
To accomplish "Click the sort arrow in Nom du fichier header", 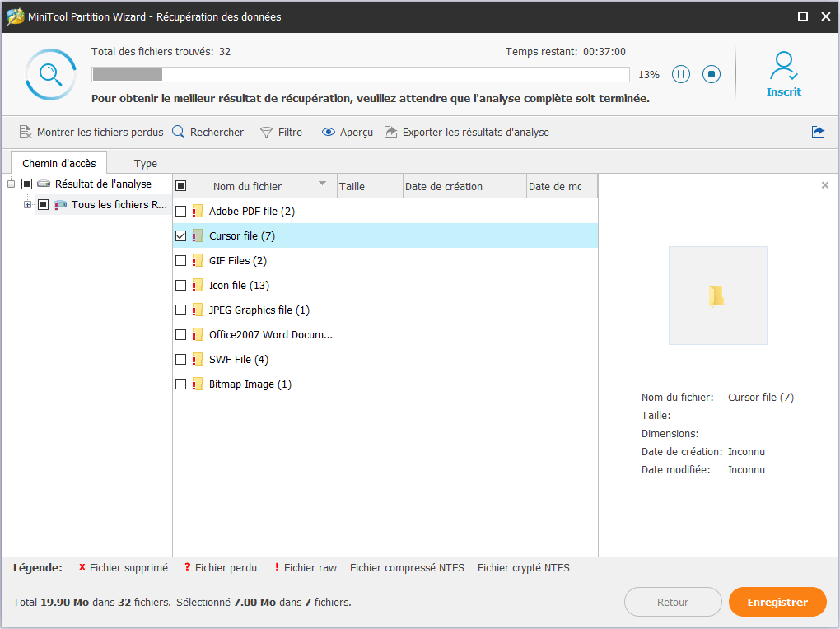I will click(x=322, y=184).
